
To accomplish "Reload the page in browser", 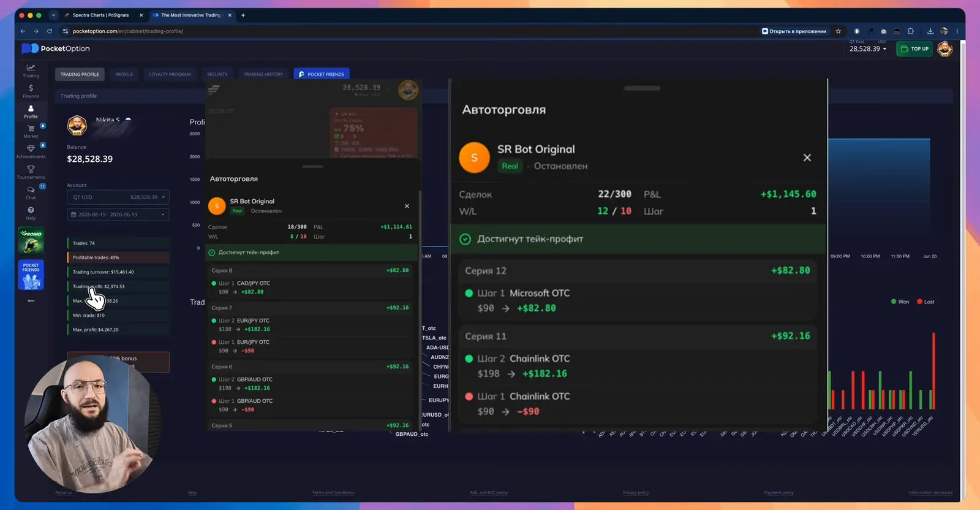I will tap(50, 31).
